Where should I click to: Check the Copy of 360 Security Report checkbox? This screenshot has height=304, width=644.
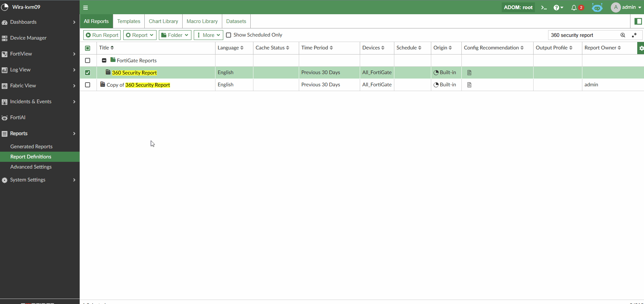tap(88, 85)
